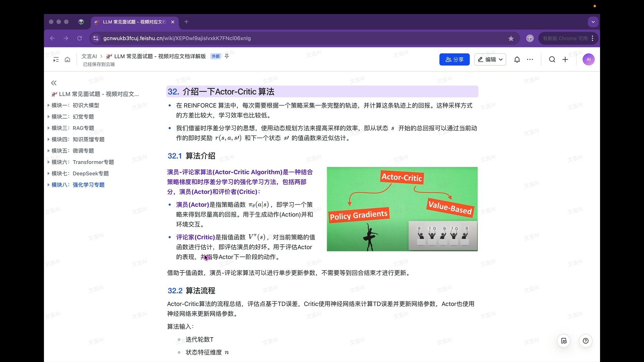Expand 模块四：知识蒸馏专题
The height and width of the screenshot is (362, 644).
(x=49, y=139)
